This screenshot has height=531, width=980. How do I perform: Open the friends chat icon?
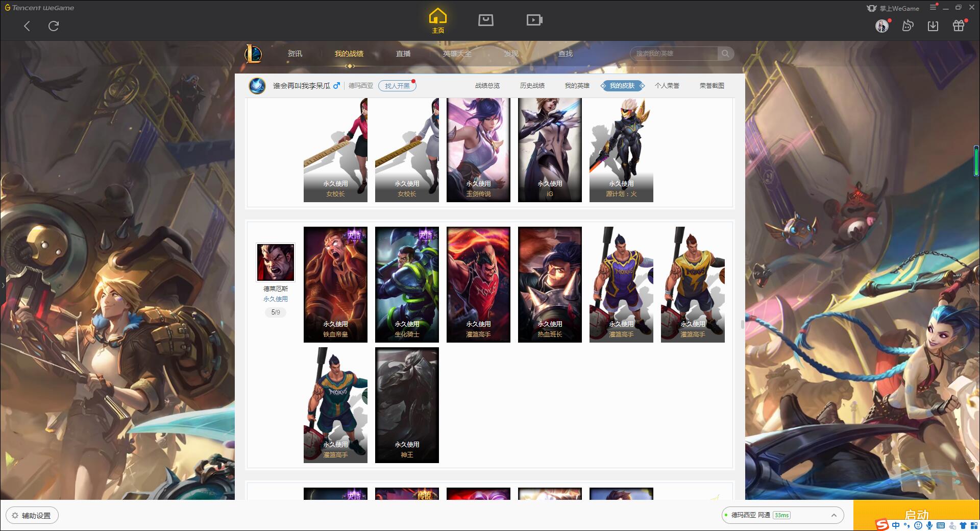(908, 26)
